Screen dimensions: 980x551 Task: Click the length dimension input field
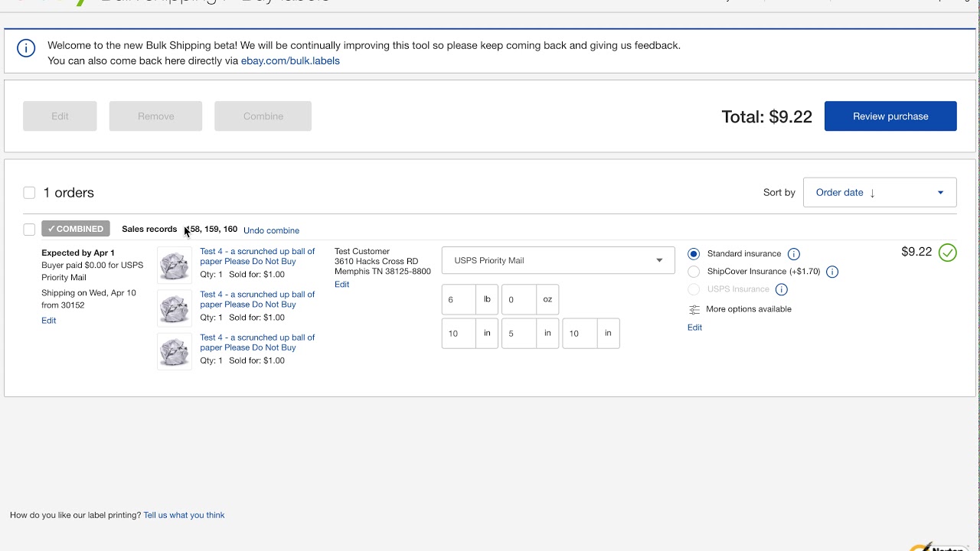[459, 334]
